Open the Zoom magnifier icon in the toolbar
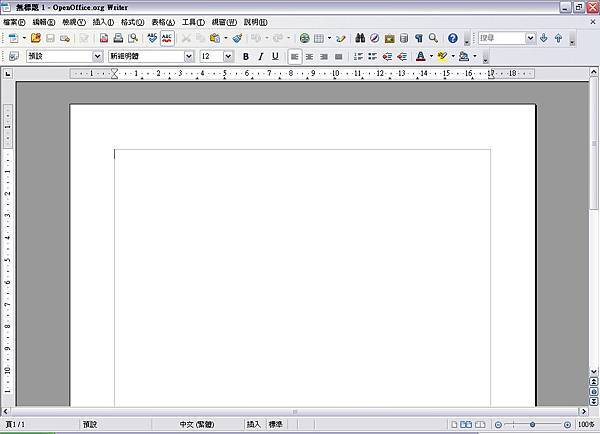This screenshot has height=434, width=600. [433, 38]
